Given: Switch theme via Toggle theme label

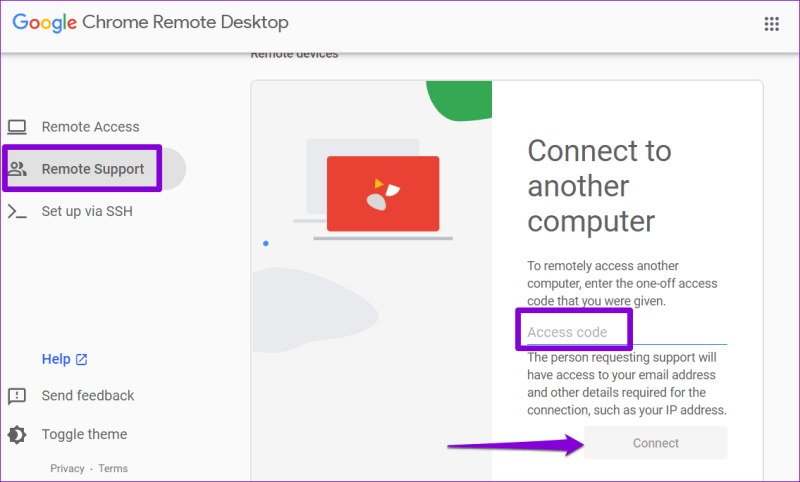Looking at the screenshot, I should 84,434.
